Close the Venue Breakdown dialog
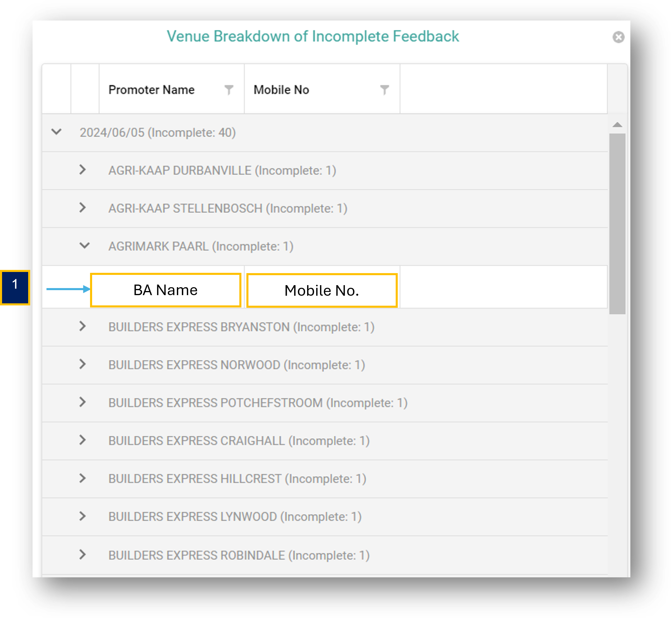The image size is (672, 619). [x=618, y=37]
